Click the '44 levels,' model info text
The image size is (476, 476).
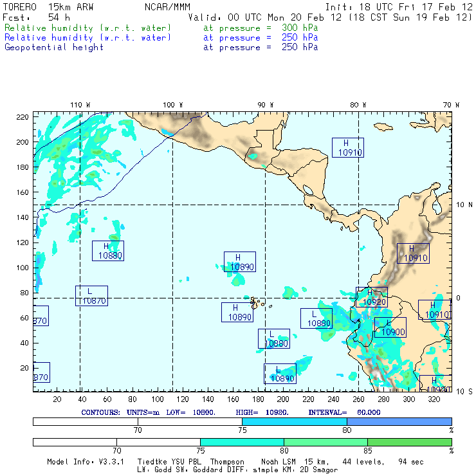363,462
